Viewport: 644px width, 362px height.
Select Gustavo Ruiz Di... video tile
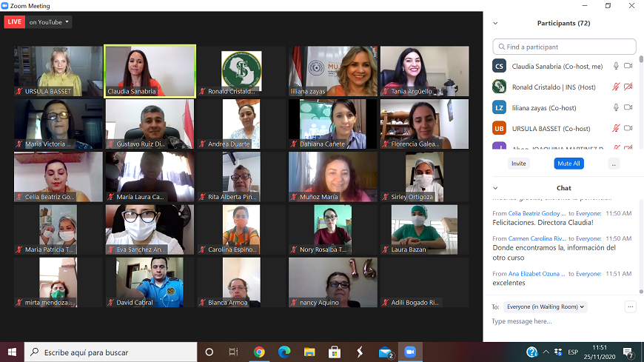pos(150,124)
